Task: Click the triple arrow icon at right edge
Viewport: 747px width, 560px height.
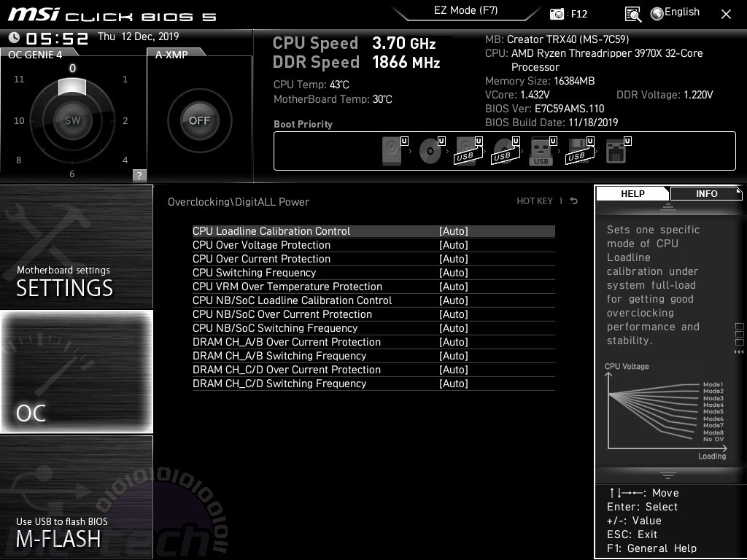Action: (739, 352)
